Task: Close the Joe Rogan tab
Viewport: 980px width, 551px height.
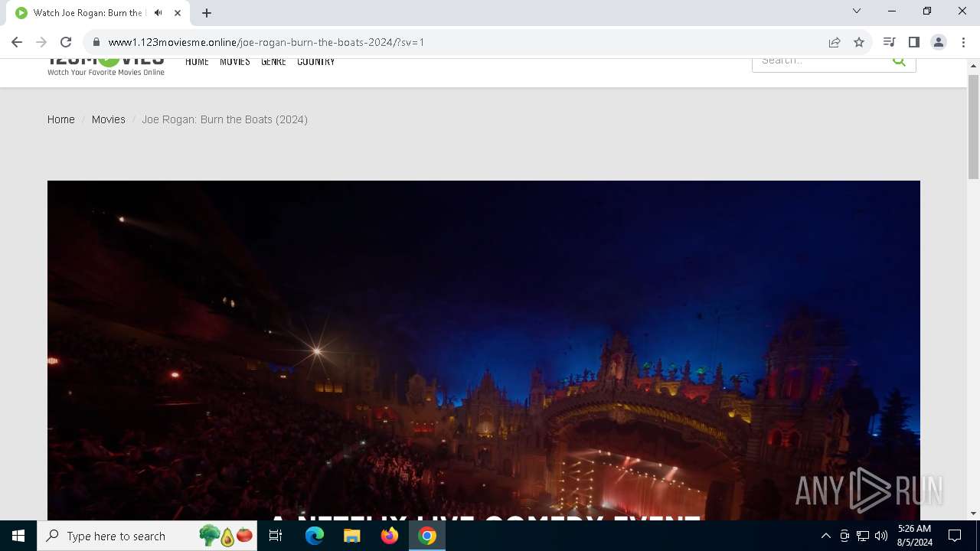Action: coord(177,13)
